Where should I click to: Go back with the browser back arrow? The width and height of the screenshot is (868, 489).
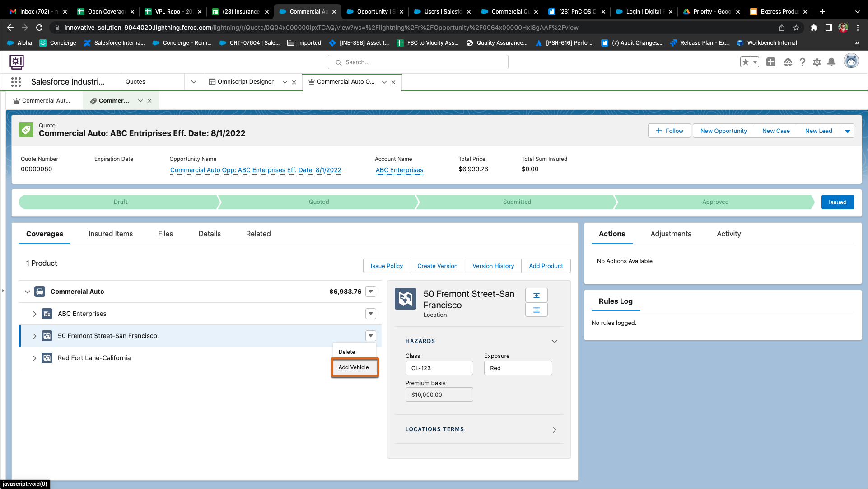(10, 28)
